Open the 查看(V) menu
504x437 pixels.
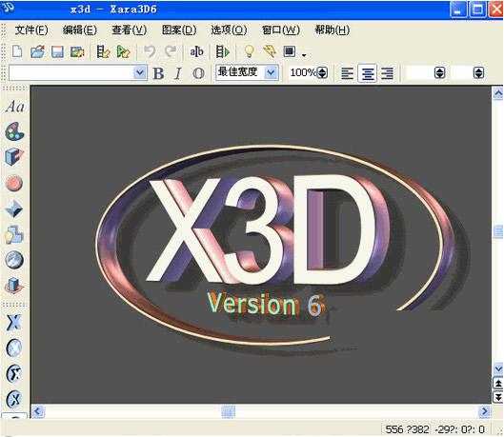click(x=129, y=30)
